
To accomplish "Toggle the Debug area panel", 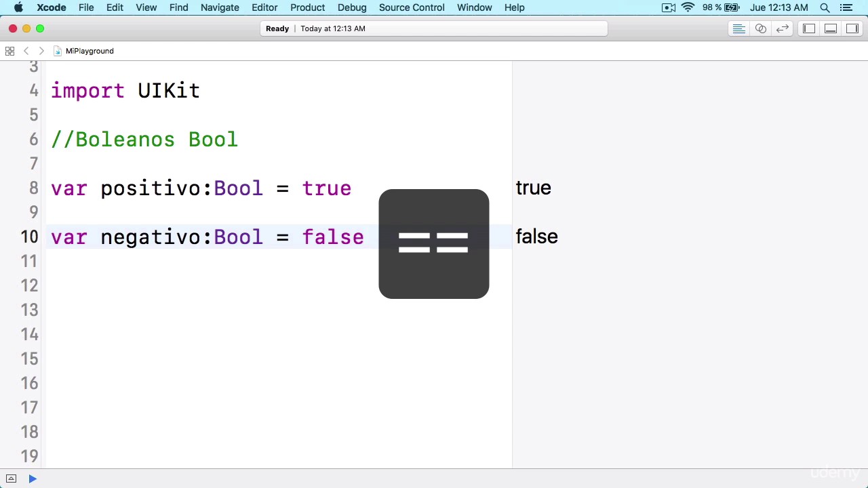I will [831, 28].
